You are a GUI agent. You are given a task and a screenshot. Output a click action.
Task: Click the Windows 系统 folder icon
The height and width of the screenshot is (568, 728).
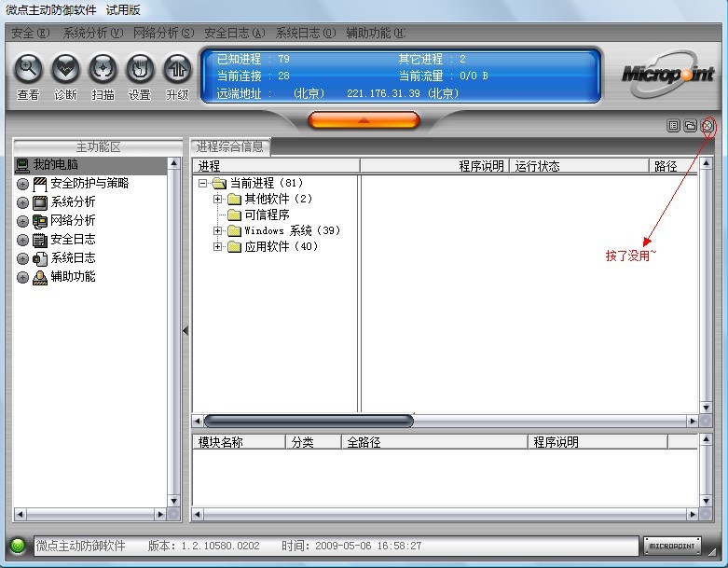pyautogui.click(x=234, y=230)
